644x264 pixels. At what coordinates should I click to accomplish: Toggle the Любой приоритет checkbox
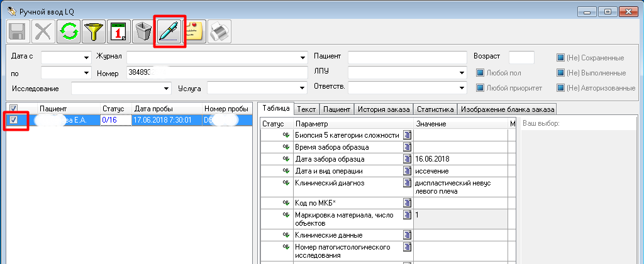480,87
